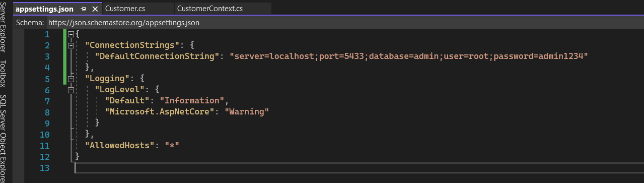Collapse the root JSON object on line 1
This screenshot has height=183, width=644.
pyautogui.click(x=70, y=34)
